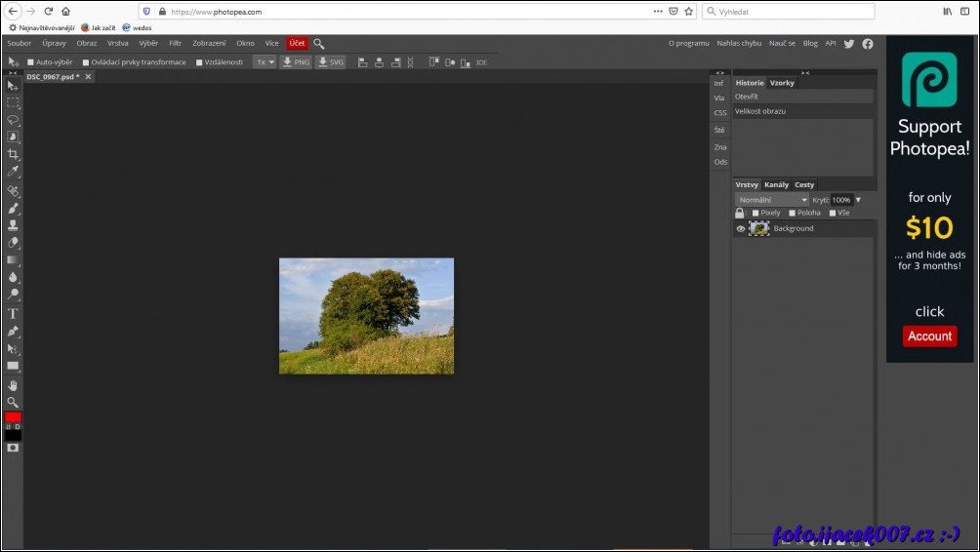This screenshot has height=552, width=980.
Task: Pick the Eyedropper tool
Action: [x=13, y=172]
